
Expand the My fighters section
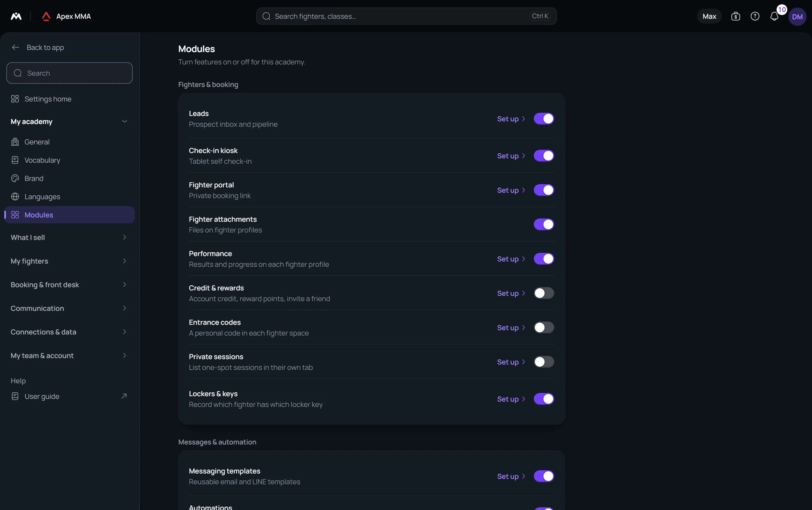pos(70,261)
